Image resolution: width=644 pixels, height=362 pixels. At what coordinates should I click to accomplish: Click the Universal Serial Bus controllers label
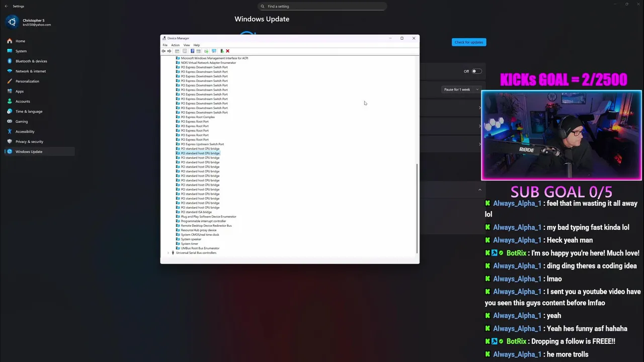(x=196, y=252)
